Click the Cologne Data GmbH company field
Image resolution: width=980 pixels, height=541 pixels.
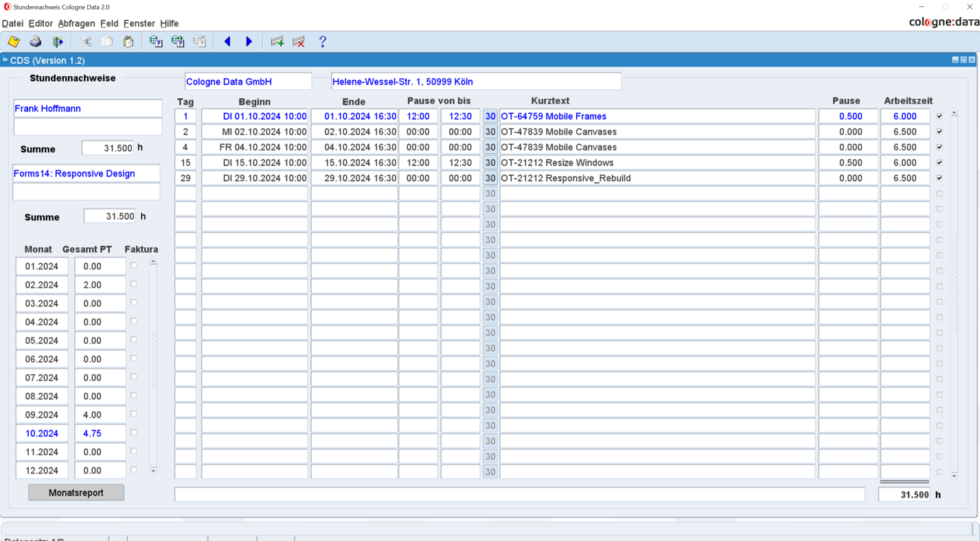[248, 82]
